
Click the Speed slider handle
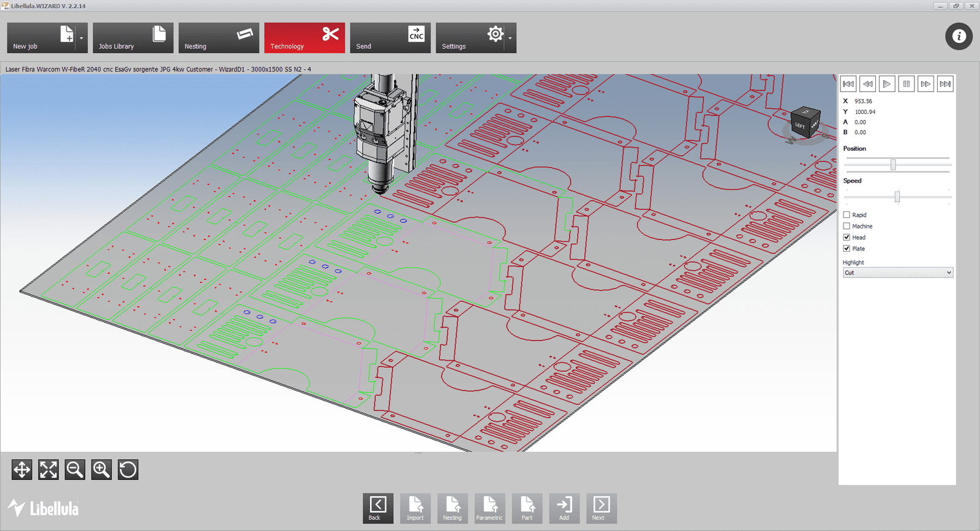pyautogui.click(x=897, y=197)
